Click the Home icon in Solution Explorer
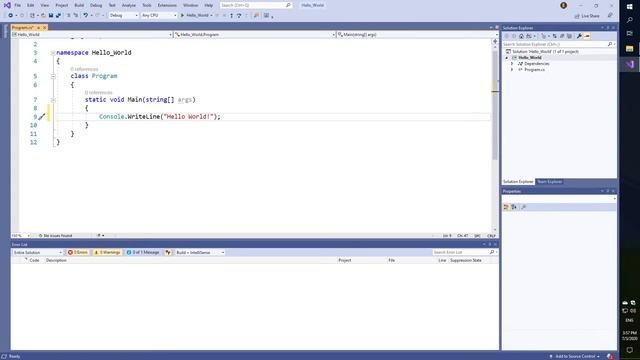 pyautogui.click(x=521, y=36)
